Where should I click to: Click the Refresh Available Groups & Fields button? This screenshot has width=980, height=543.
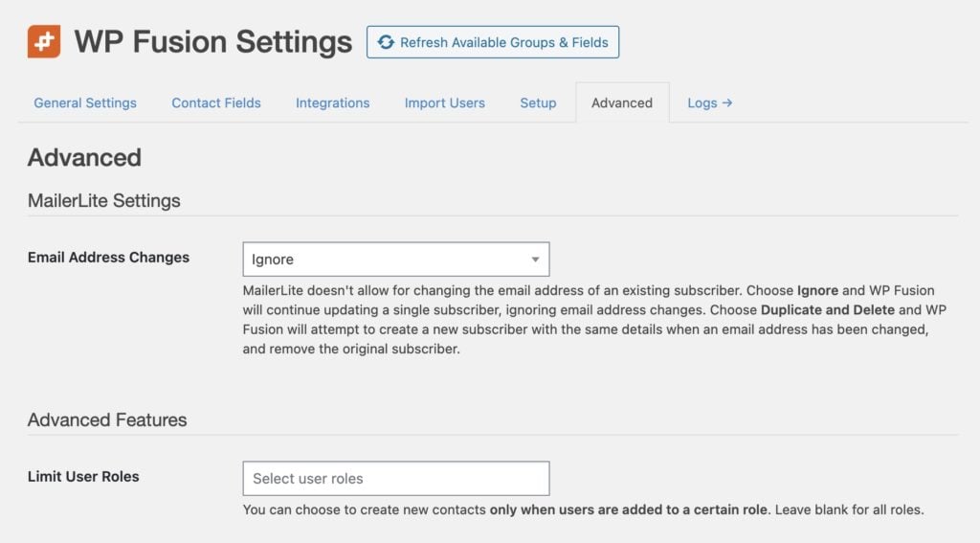[493, 42]
